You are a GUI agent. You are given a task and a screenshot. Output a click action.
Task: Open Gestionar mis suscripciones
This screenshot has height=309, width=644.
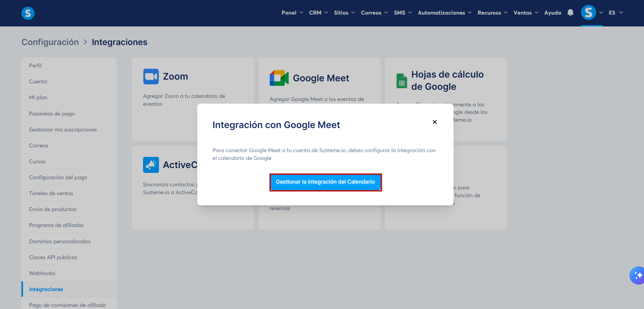pyautogui.click(x=69, y=129)
